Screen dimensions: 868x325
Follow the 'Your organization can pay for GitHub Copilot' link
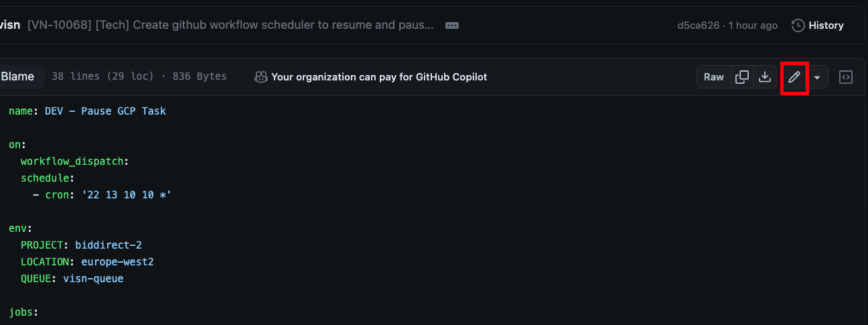pyautogui.click(x=379, y=77)
